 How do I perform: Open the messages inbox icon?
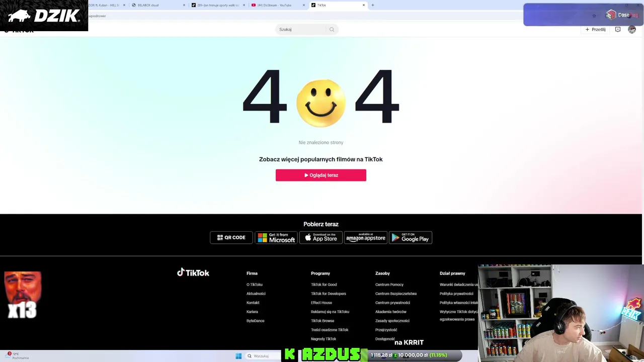pos(618,30)
